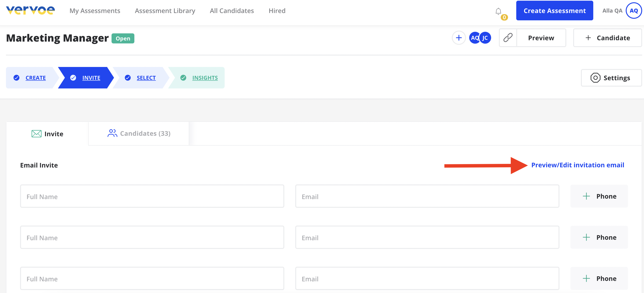This screenshot has height=293, width=644.
Task: Add Phone for third invite row
Action: click(599, 279)
